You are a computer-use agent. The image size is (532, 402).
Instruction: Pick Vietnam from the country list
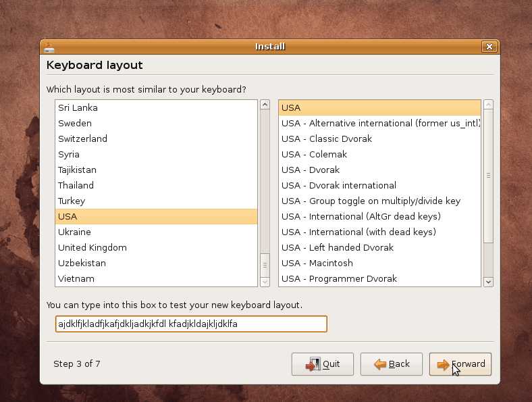pos(76,278)
